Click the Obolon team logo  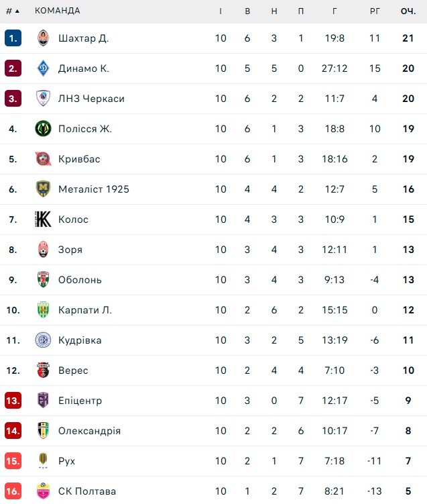click(x=43, y=280)
